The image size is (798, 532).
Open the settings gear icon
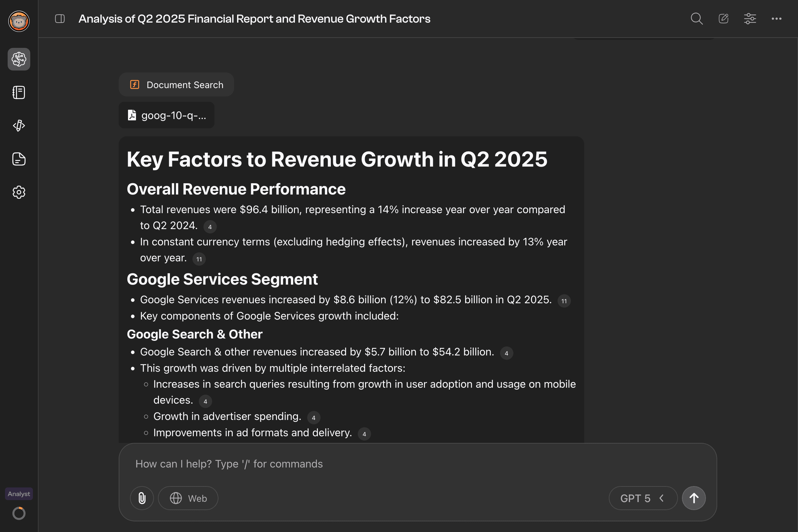(x=19, y=192)
